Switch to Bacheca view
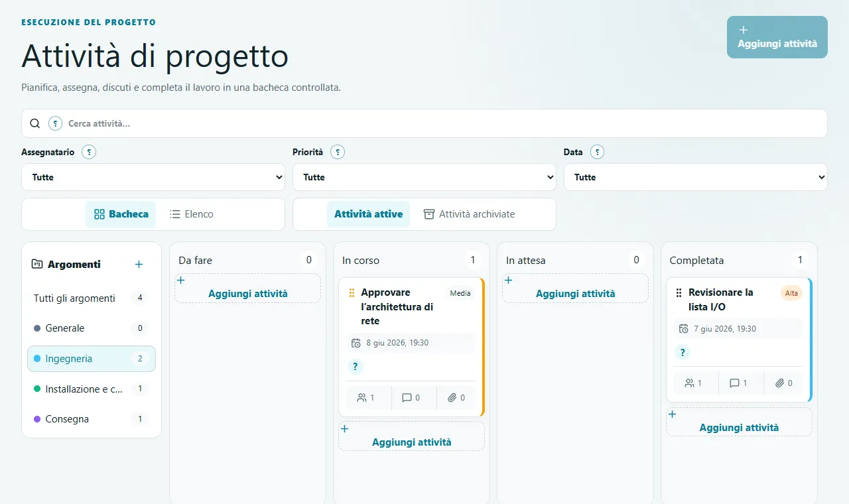849x504 pixels. (x=121, y=214)
